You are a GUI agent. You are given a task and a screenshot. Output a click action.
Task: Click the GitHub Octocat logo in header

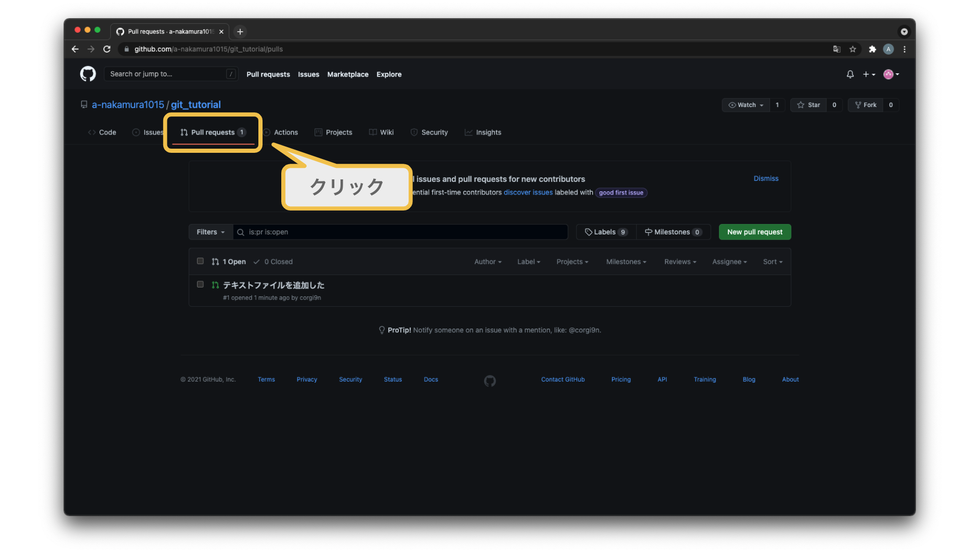(x=88, y=74)
